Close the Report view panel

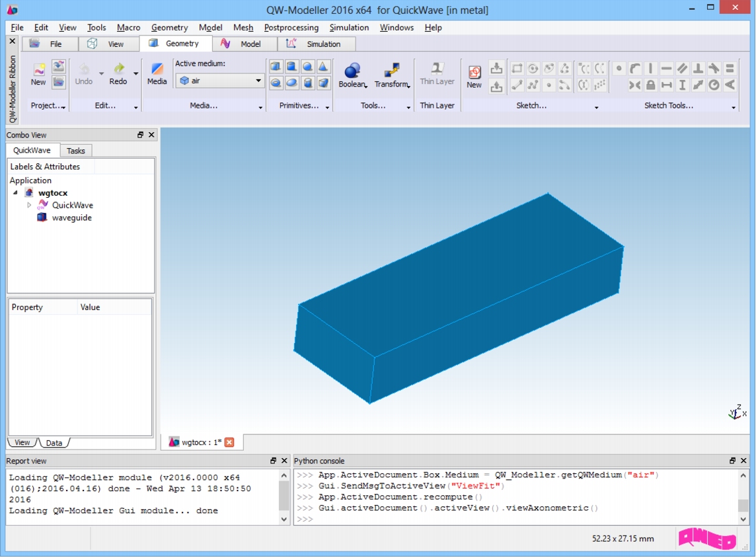284,461
